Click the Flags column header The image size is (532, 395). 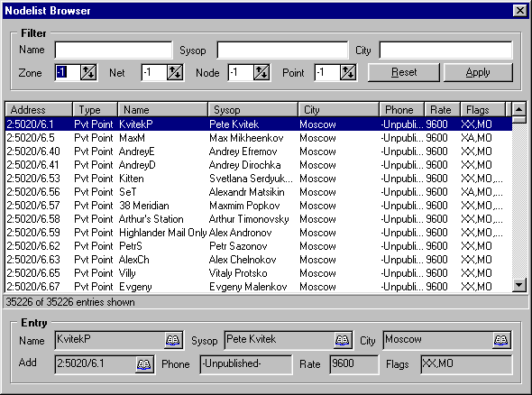tap(482, 110)
